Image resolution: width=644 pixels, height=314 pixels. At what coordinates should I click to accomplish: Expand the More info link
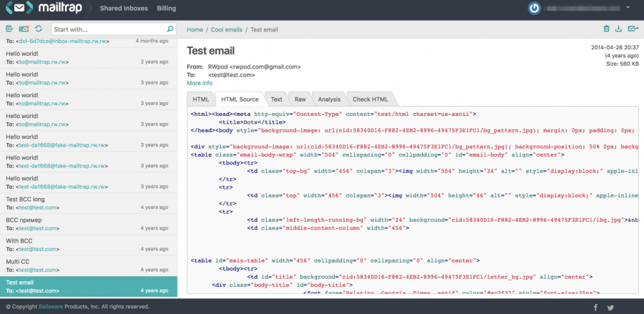click(x=200, y=83)
